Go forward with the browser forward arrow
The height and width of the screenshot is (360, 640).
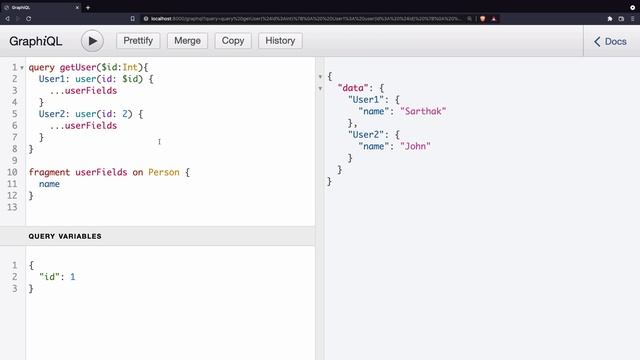tap(18, 19)
